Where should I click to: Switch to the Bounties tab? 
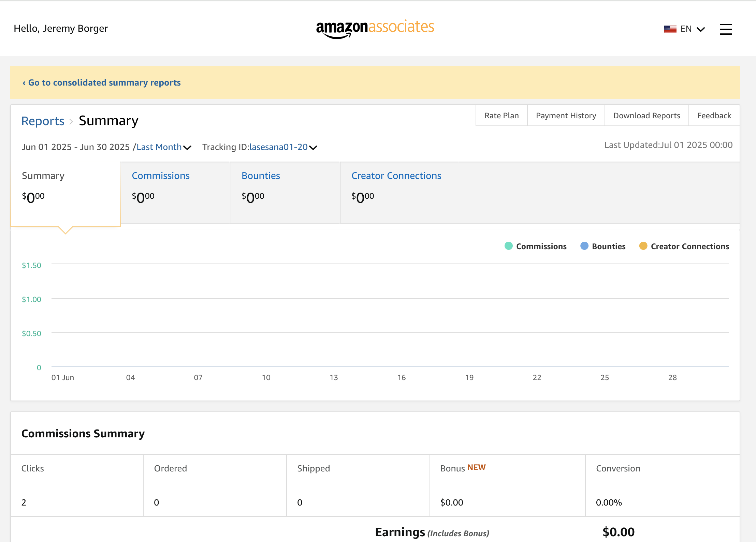tap(286, 193)
